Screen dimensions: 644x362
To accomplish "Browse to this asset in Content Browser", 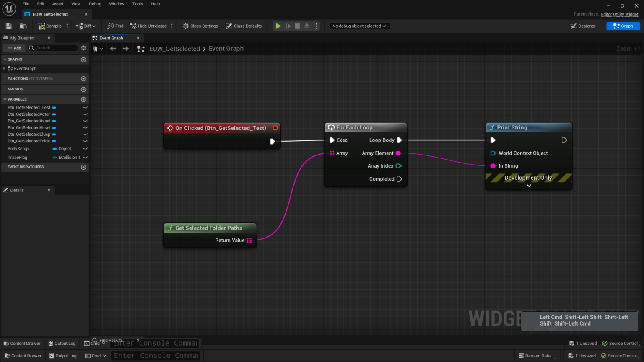I will (23, 26).
